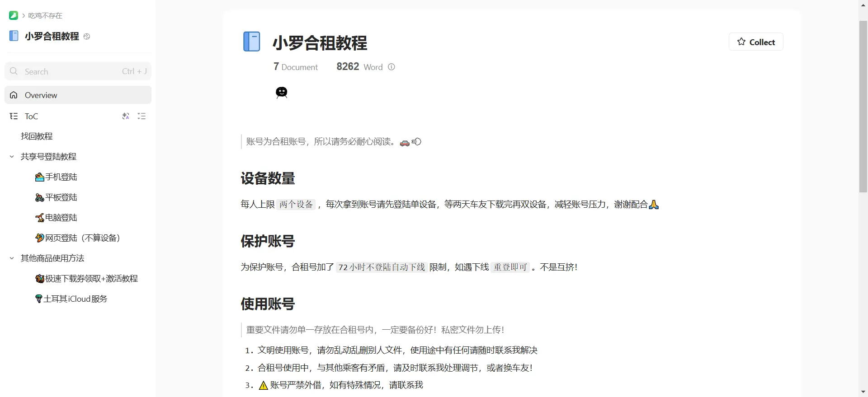Click the 重登即可 highlighted text
The height and width of the screenshot is (397, 868).
coord(510,267)
